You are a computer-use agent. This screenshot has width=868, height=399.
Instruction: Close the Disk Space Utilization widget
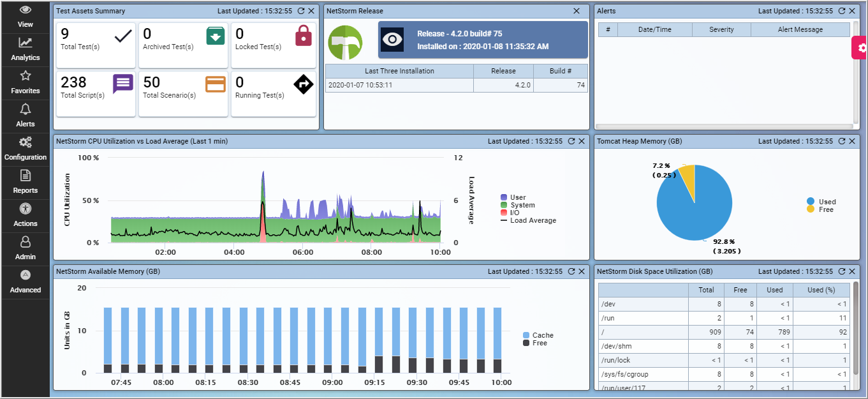point(852,271)
